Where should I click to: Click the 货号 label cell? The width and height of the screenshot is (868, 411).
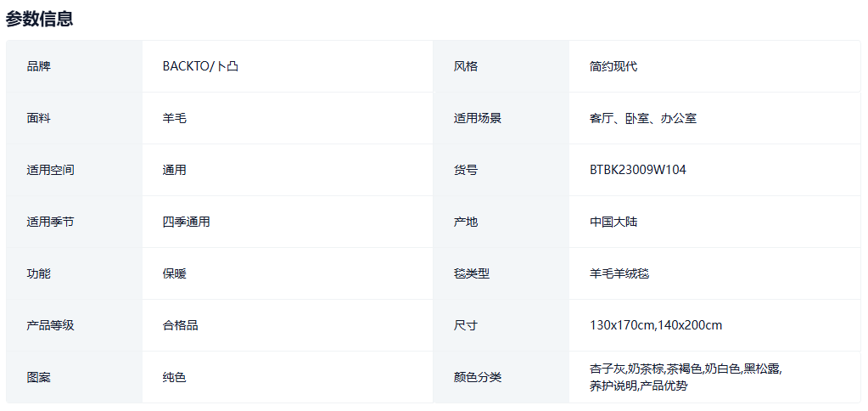click(466, 170)
